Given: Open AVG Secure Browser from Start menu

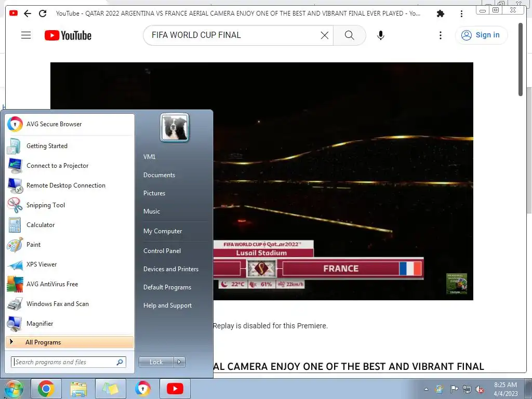Looking at the screenshot, I should [x=70, y=124].
